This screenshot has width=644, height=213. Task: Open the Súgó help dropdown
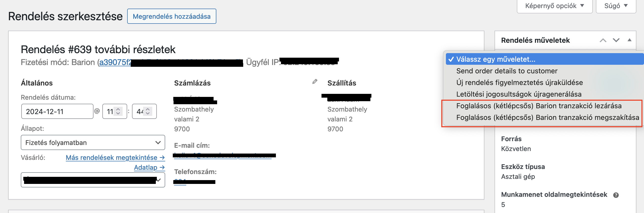coord(616,6)
